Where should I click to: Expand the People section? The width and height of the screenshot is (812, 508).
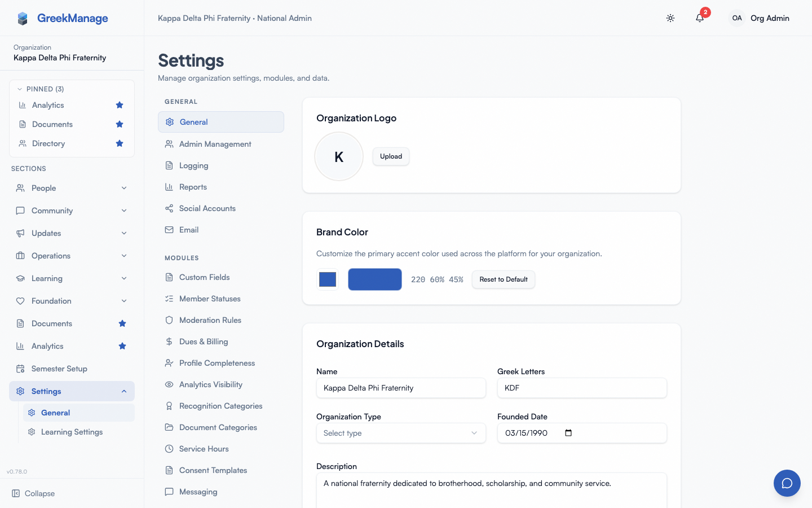click(x=72, y=188)
